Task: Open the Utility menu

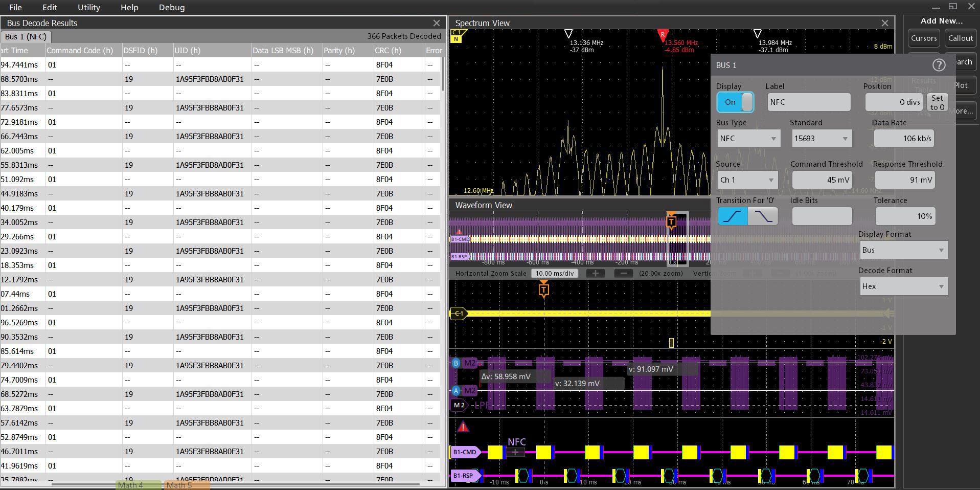Action: 88,7
